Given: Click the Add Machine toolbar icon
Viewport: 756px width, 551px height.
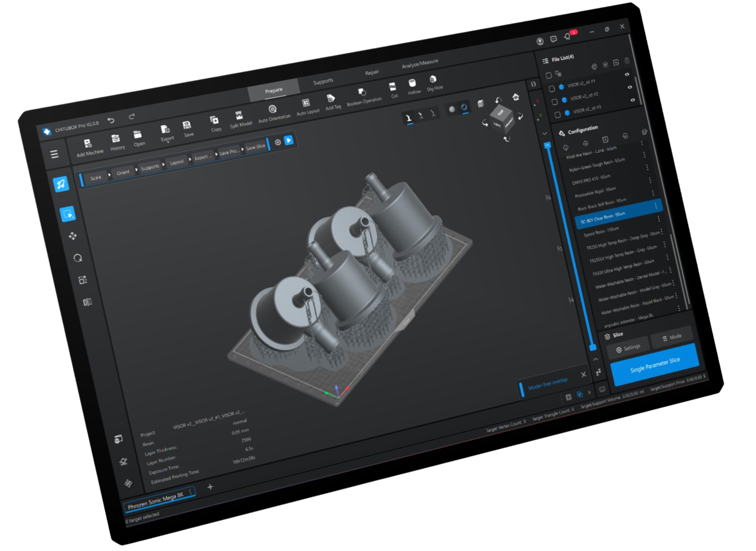Looking at the screenshot, I should pos(87,143).
